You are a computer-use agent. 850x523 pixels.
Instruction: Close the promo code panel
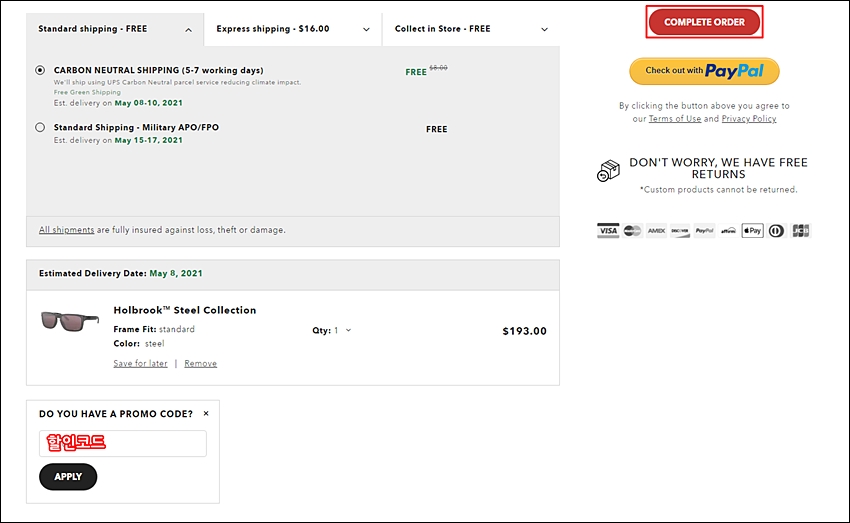coord(206,414)
